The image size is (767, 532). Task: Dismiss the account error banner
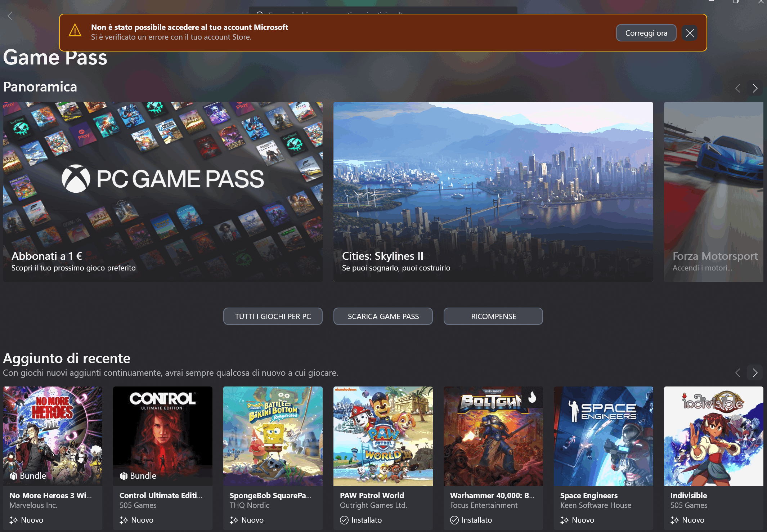coord(690,33)
